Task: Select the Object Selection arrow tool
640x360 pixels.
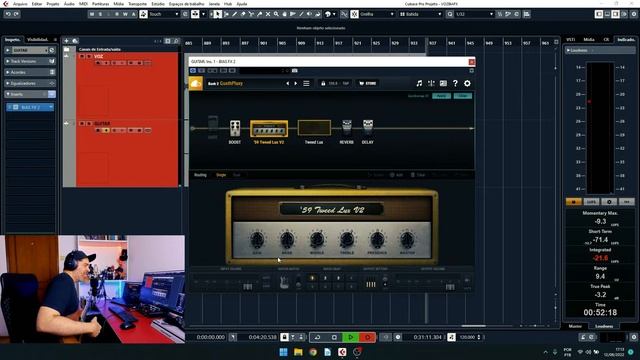Action: coord(218,14)
